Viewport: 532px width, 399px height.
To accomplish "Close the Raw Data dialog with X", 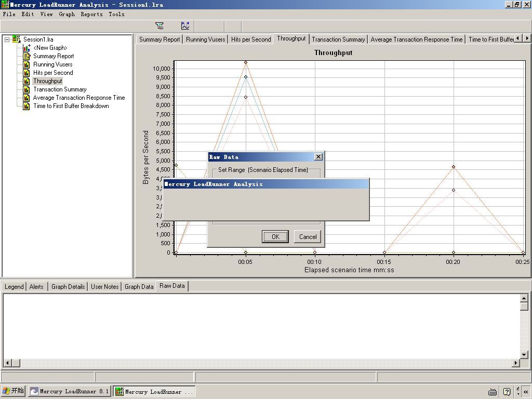I will pos(318,157).
